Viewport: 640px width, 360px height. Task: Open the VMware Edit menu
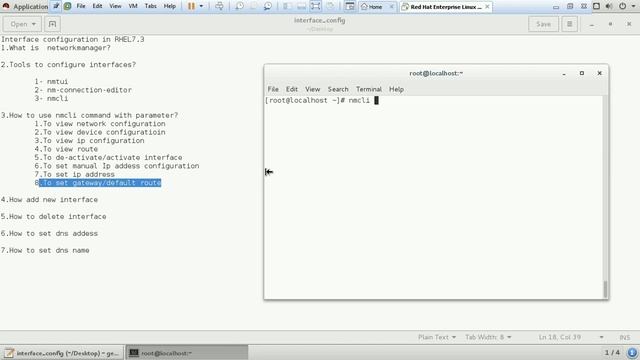[x=97, y=6]
